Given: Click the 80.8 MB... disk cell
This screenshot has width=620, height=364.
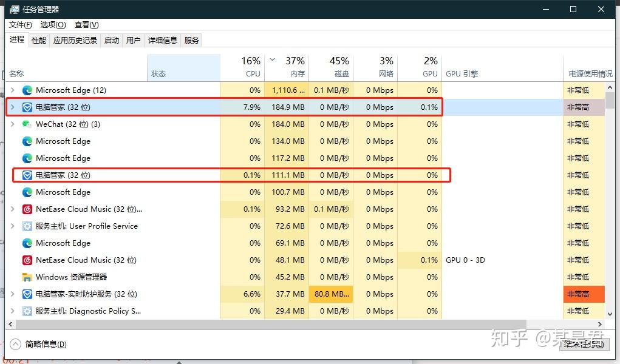Looking at the screenshot, I should coord(331,294).
